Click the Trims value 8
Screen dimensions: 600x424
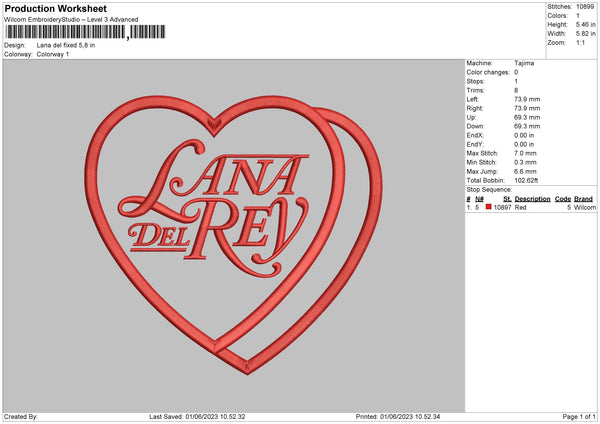coord(516,91)
